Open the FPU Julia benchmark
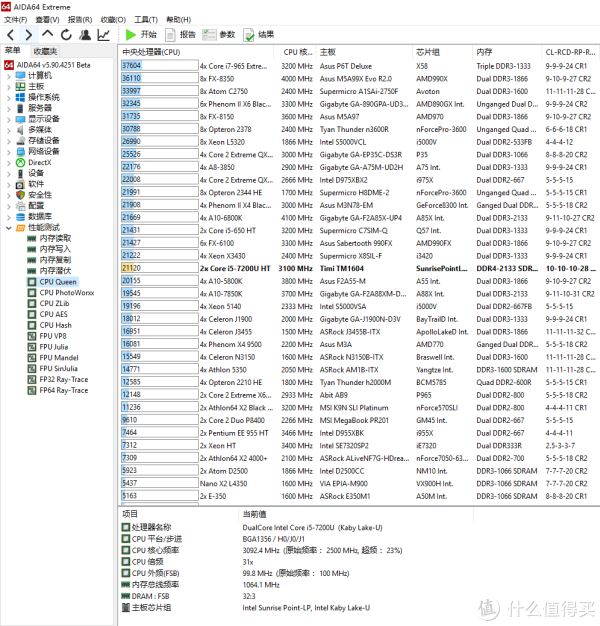 coord(54,347)
